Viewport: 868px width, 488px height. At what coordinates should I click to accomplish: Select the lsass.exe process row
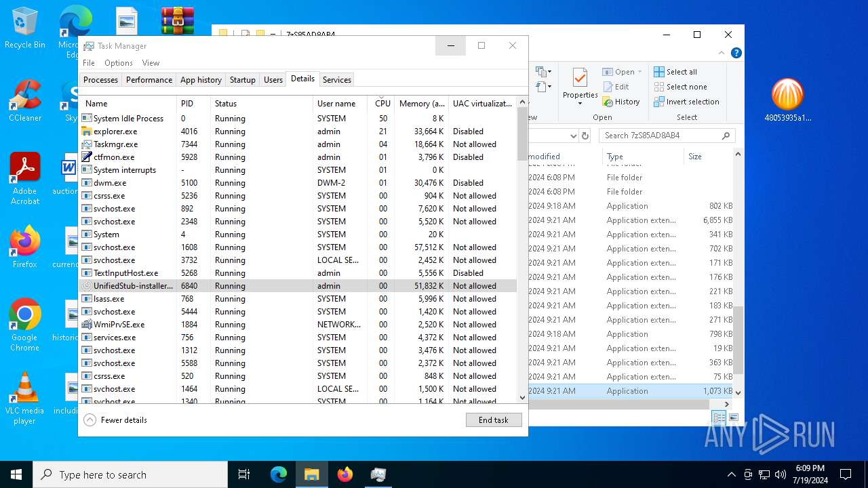(298, 299)
